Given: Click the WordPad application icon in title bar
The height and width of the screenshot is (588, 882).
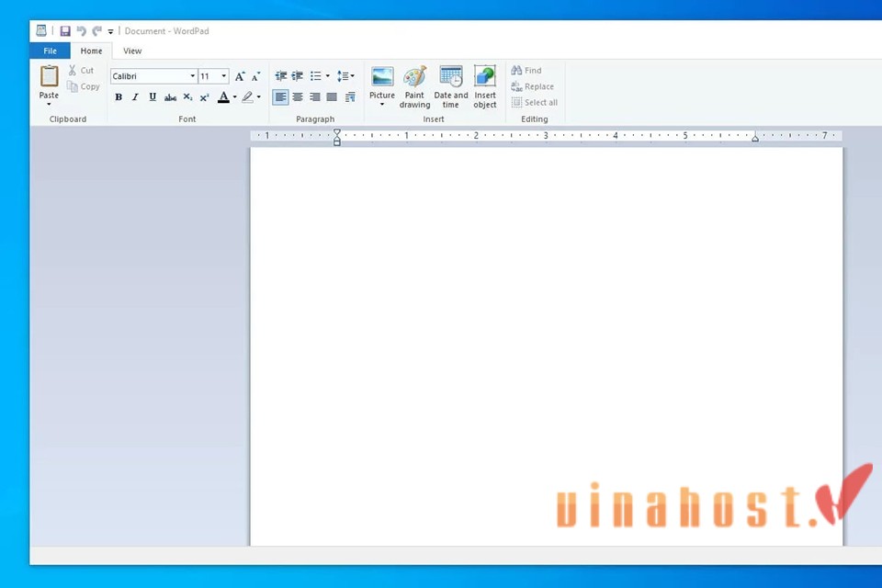Looking at the screenshot, I should point(41,30).
